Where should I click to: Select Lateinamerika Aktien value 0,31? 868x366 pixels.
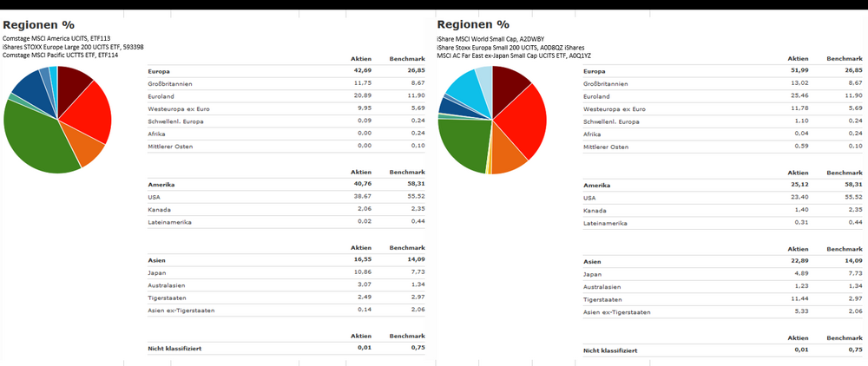(x=801, y=224)
